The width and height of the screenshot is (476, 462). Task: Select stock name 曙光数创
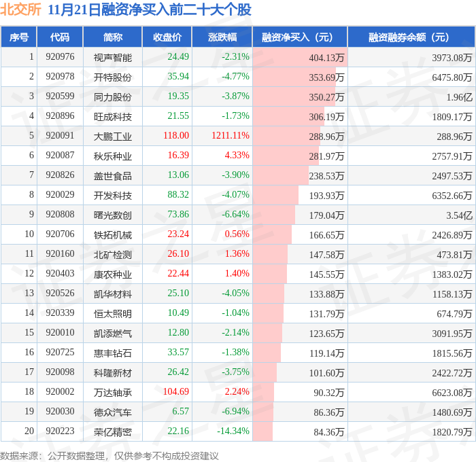click(x=113, y=215)
